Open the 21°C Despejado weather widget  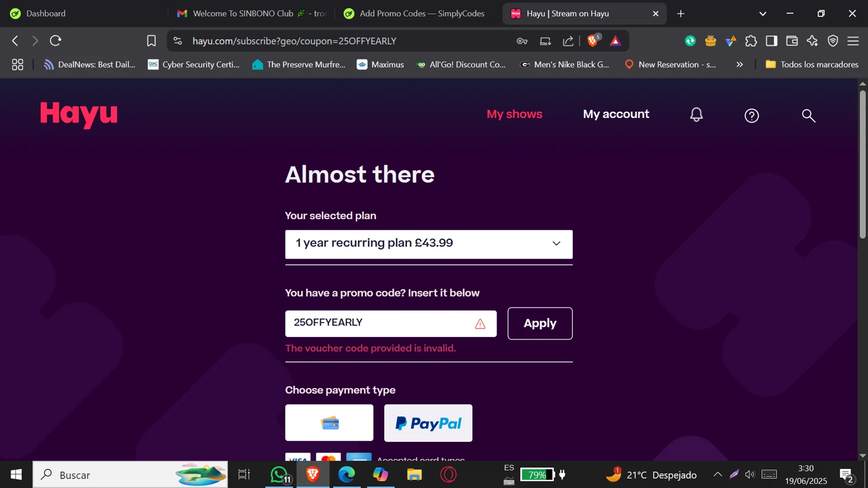[652, 475]
